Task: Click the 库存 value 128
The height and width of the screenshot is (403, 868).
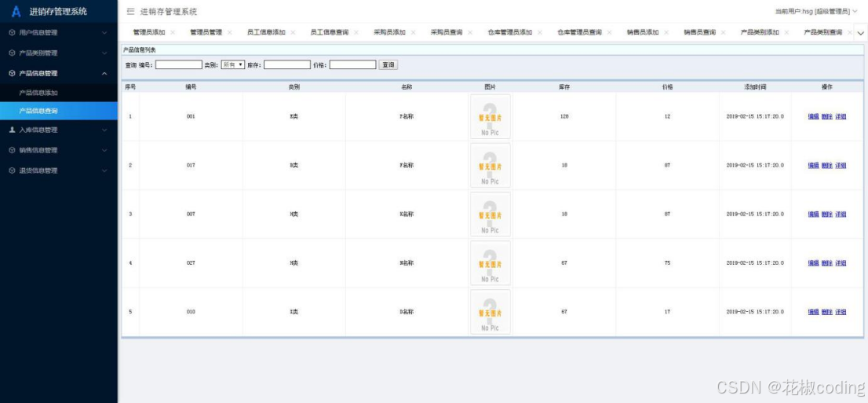Action: pyautogui.click(x=564, y=116)
